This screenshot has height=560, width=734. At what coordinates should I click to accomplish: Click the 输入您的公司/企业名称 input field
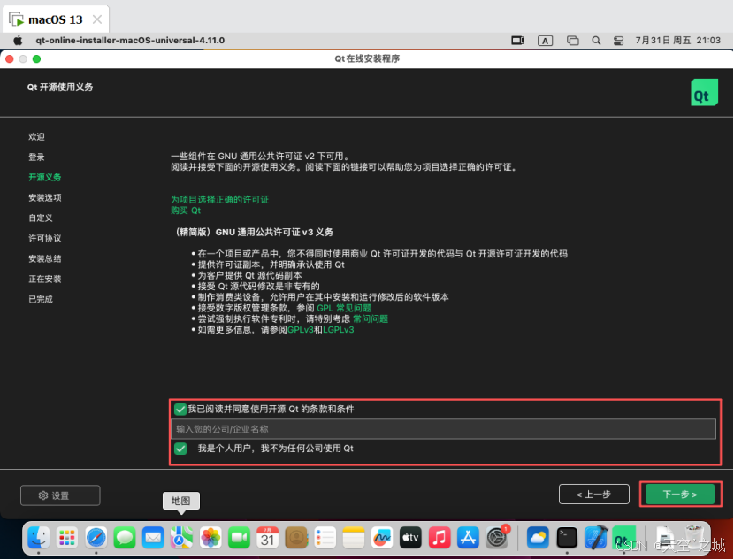[443, 429]
